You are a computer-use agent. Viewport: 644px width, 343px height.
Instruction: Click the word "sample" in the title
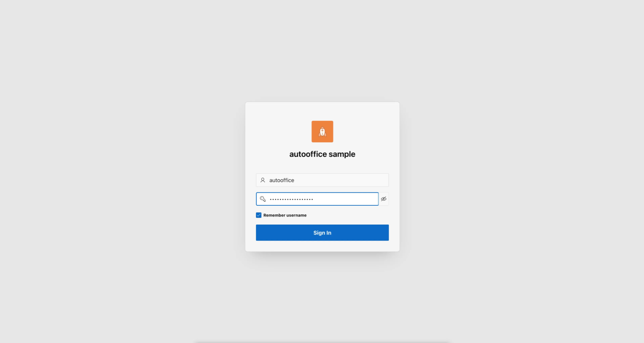click(342, 154)
